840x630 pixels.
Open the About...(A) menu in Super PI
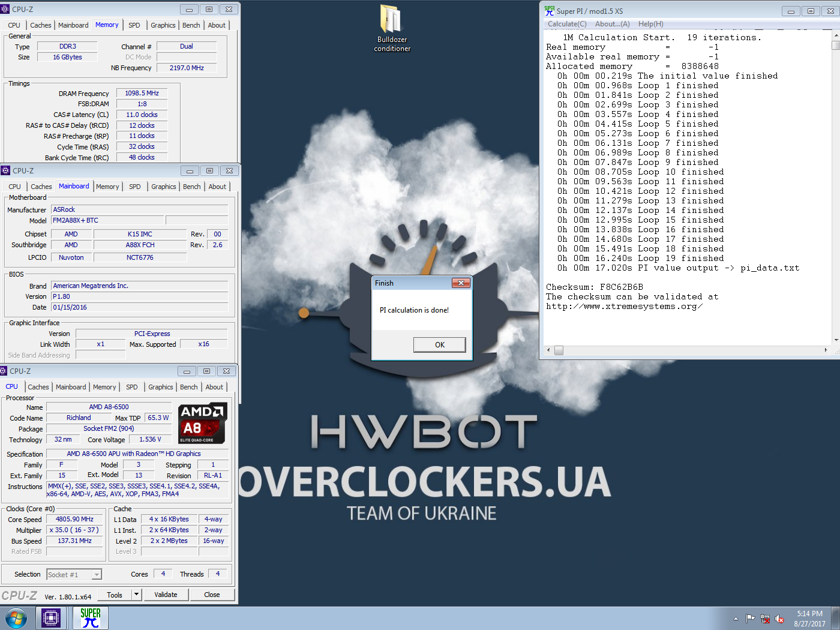[x=612, y=24]
